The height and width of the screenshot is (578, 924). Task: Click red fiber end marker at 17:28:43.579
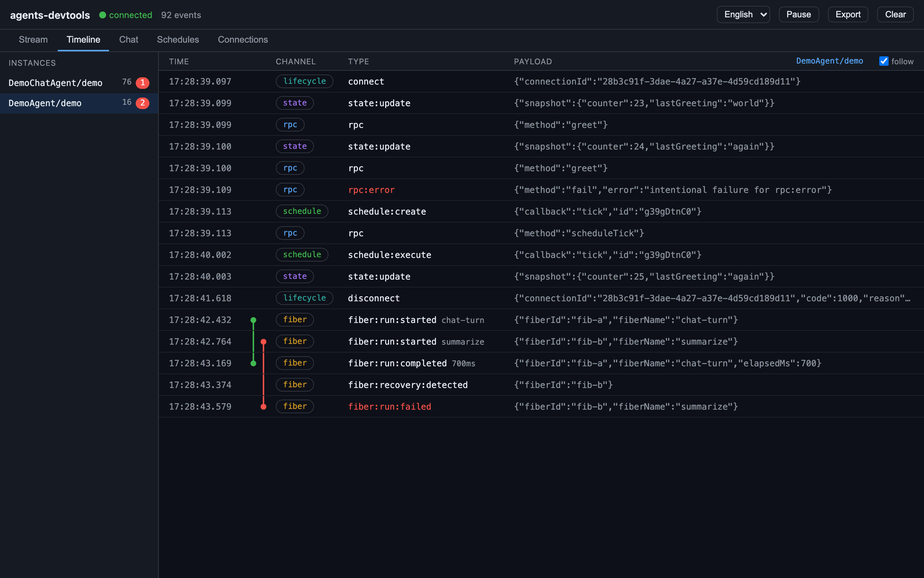263,407
